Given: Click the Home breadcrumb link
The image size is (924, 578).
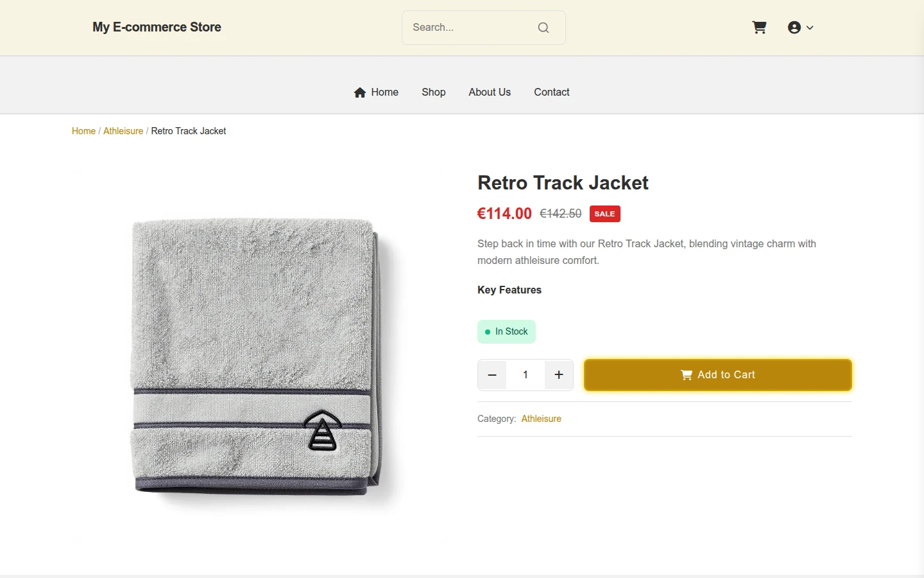Looking at the screenshot, I should (x=83, y=131).
